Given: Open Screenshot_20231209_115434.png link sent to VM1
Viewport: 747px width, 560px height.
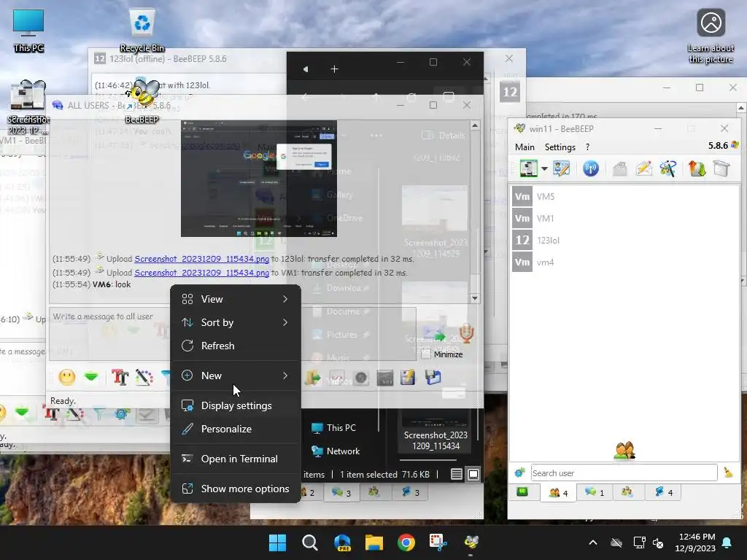Looking at the screenshot, I should [201, 273].
